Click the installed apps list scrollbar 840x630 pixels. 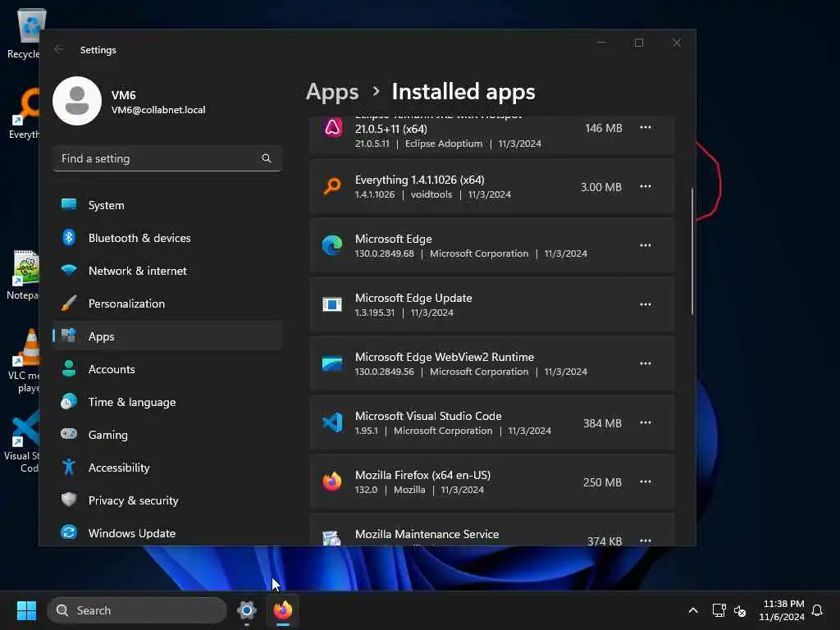[x=692, y=251]
